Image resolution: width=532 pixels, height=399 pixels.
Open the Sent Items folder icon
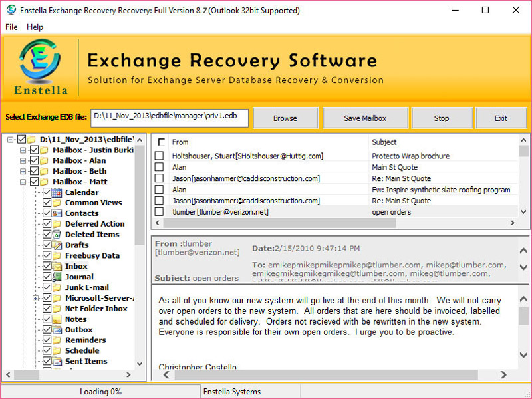point(56,361)
